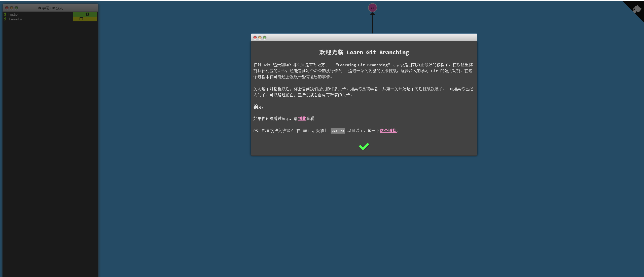Image resolution: width=644 pixels, height=277 pixels.
Task: Click the green checkmark to confirm dialog
Action: (x=364, y=146)
